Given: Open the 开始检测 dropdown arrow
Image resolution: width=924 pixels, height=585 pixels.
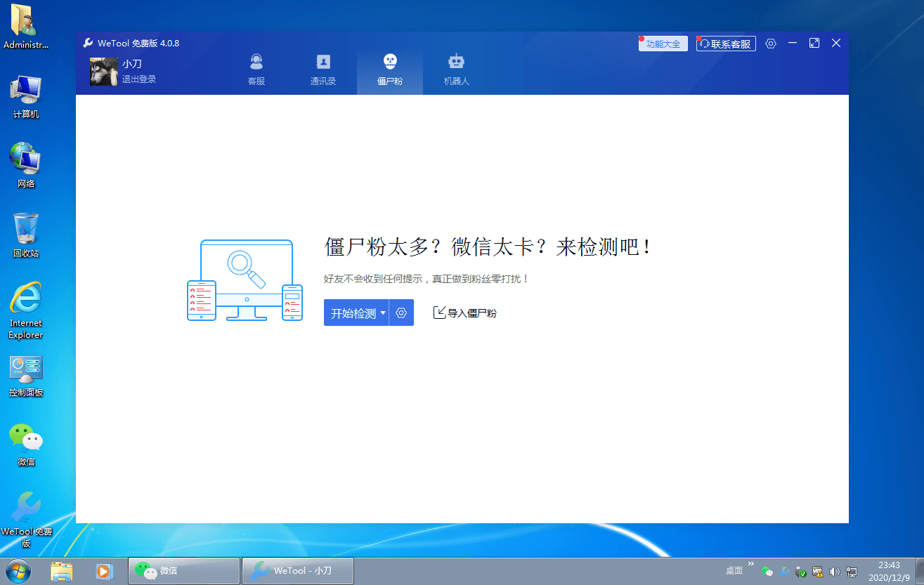Looking at the screenshot, I should point(383,313).
